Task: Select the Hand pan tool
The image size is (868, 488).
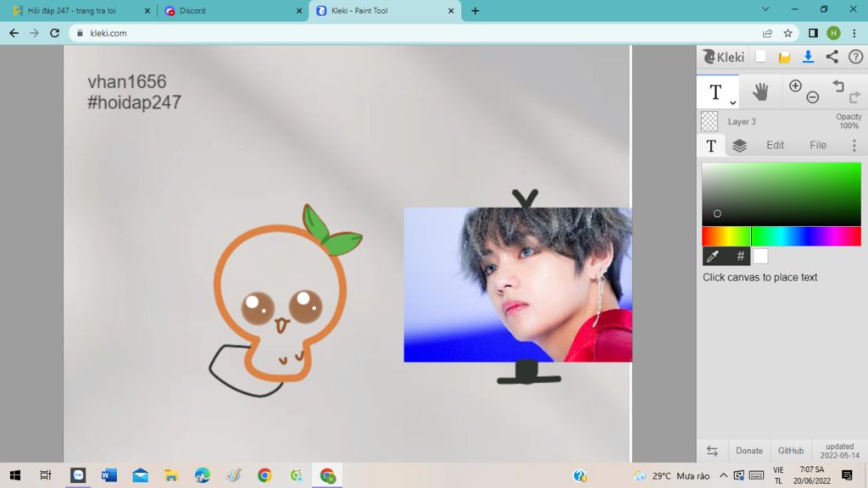Action: click(760, 91)
